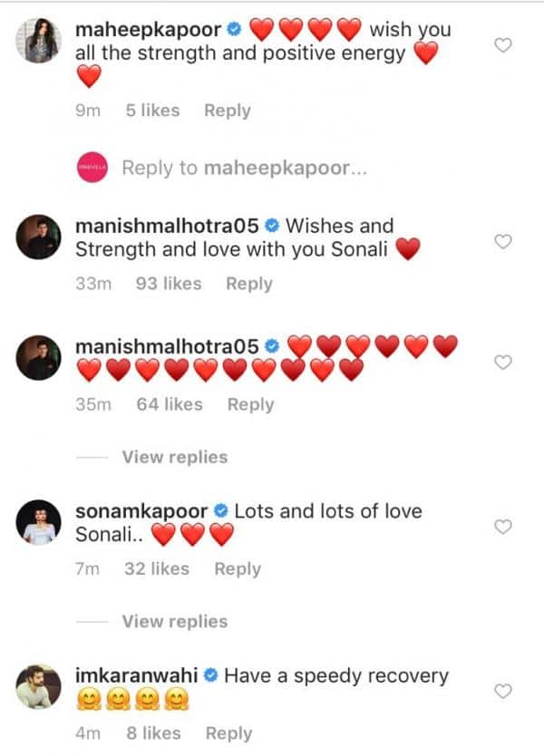Tap the pink avatar beside the reply field

pos(94,168)
